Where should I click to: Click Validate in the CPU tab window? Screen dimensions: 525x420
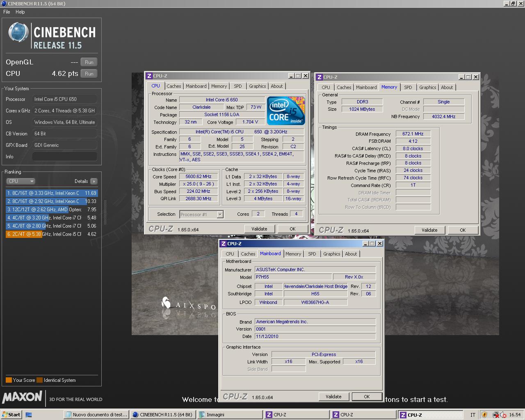259,229
